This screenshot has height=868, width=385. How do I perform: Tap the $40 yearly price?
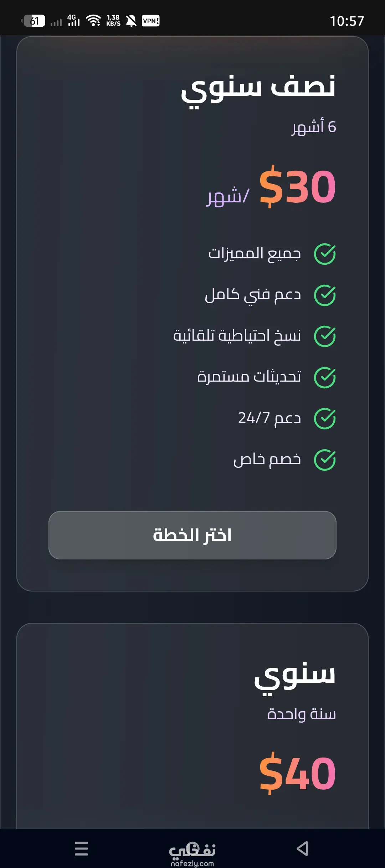pyautogui.click(x=297, y=773)
